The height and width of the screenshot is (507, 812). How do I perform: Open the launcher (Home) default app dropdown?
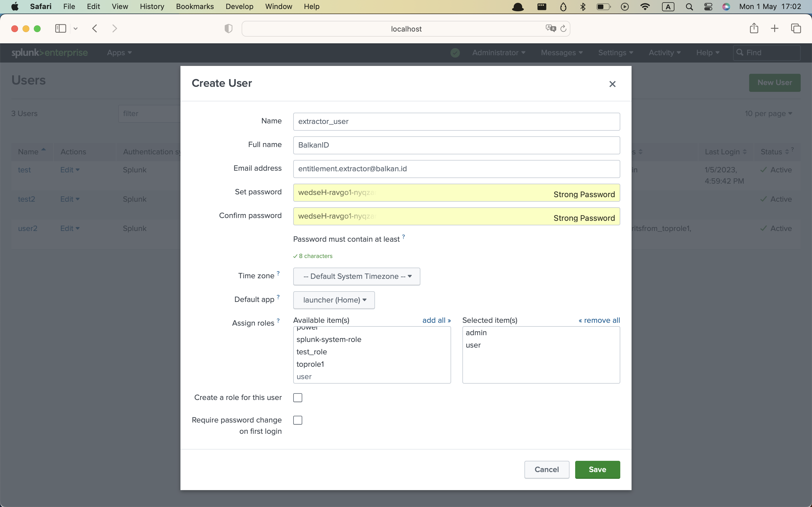(334, 300)
